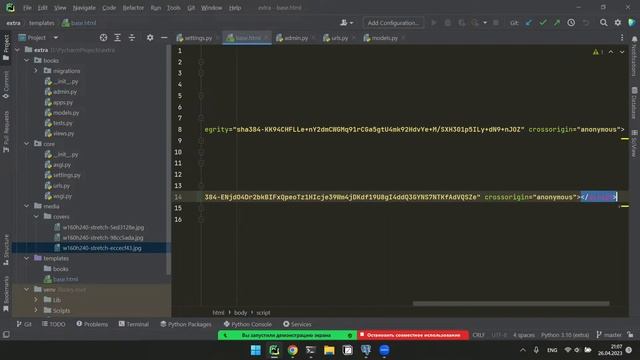Collapse the books folder in tree
640x360 pixels.
tap(27, 60)
